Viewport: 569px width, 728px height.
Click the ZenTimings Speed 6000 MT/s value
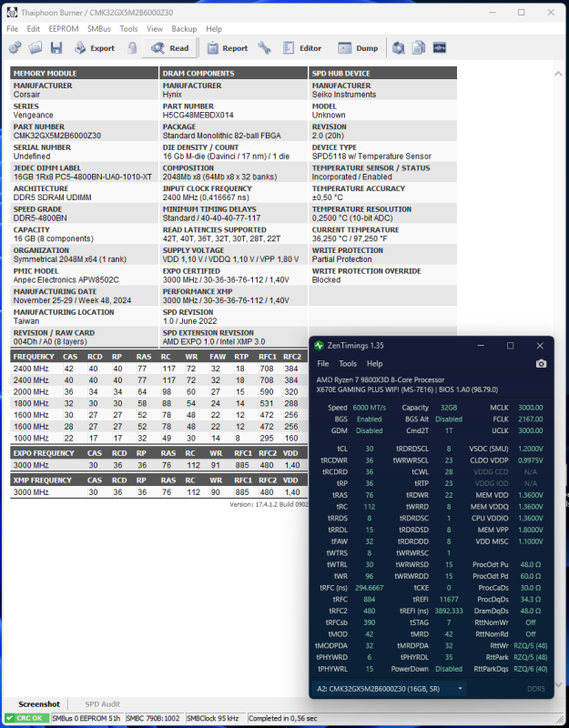[x=370, y=408]
